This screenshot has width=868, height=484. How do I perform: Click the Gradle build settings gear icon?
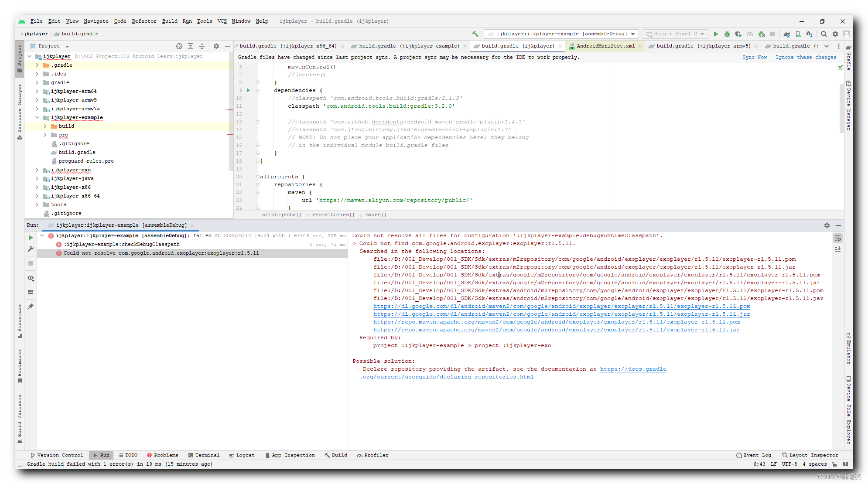[x=827, y=225]
